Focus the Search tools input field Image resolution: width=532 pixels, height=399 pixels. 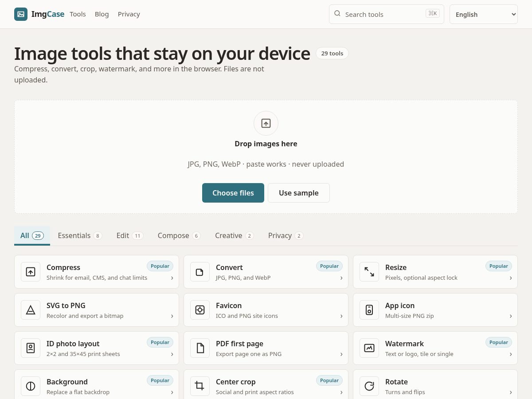click(x=387, y=14)
